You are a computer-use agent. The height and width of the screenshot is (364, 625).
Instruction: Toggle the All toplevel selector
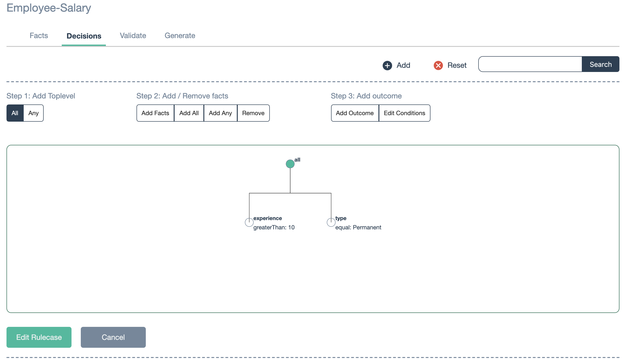pyautogui.click(x=15, y=113)
